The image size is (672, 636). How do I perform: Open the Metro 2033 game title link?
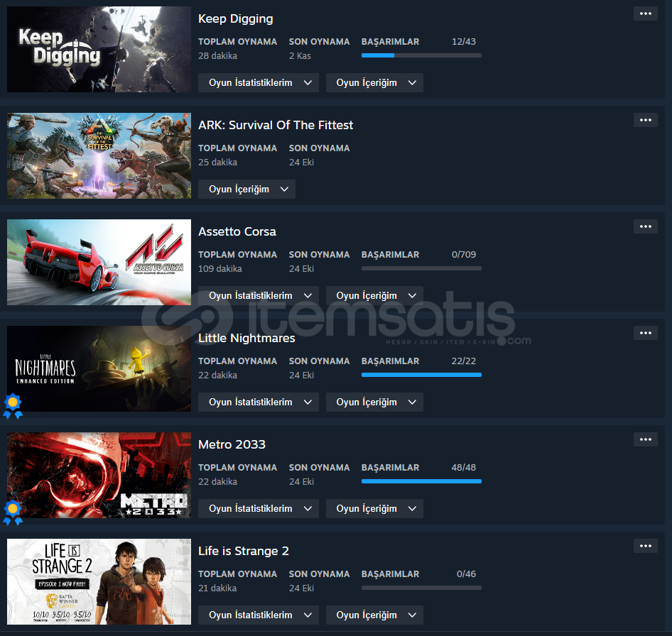pyautogui.click(x=232, y=444)
